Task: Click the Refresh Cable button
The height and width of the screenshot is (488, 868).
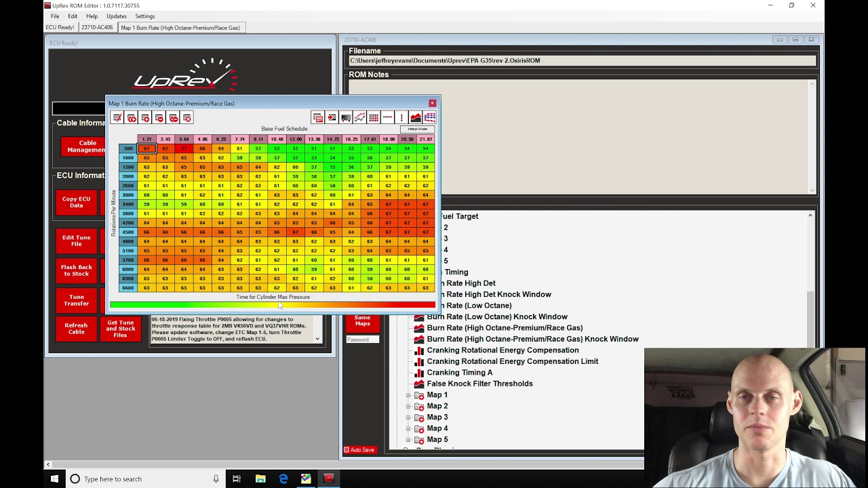Action: (76, 329)
